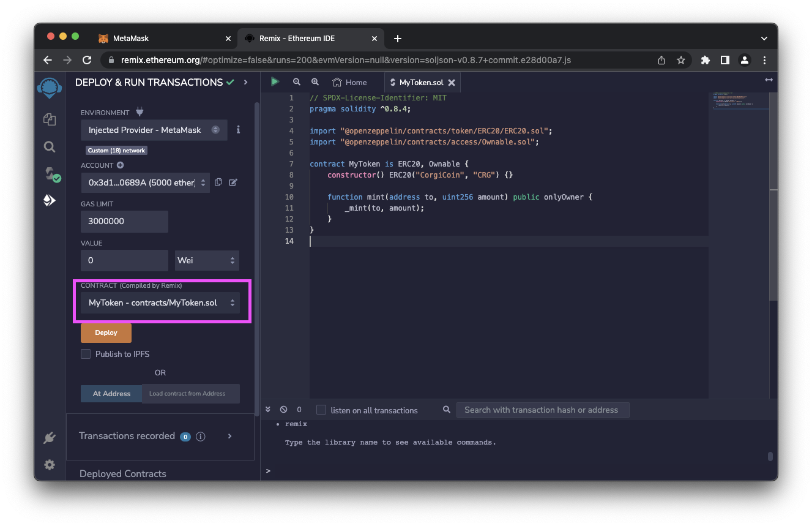Click the Load contract from Address field

click(190, 394)
